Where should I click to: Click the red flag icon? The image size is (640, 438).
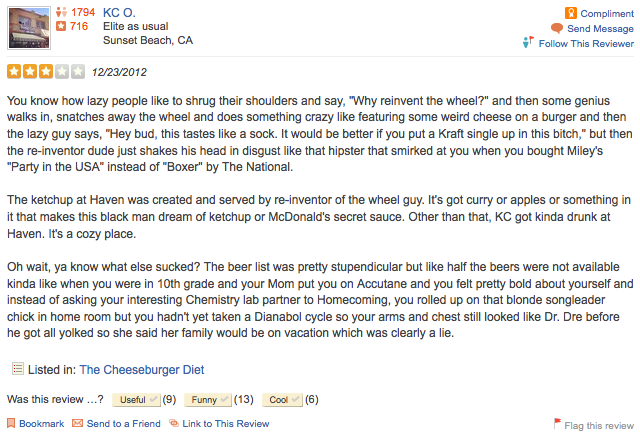(x=557, y=424)
